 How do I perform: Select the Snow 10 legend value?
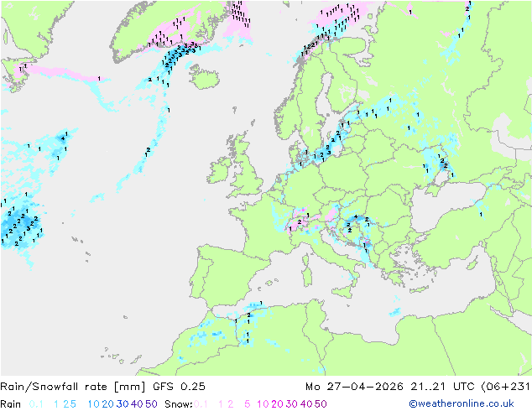(263, 404)
